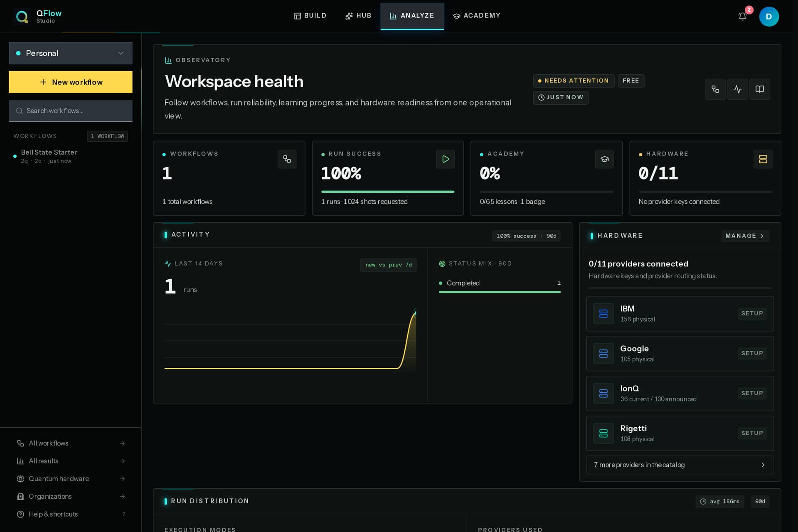Click the clock icon beside avg 186ms
798x532 pixels.
[703, 502]
